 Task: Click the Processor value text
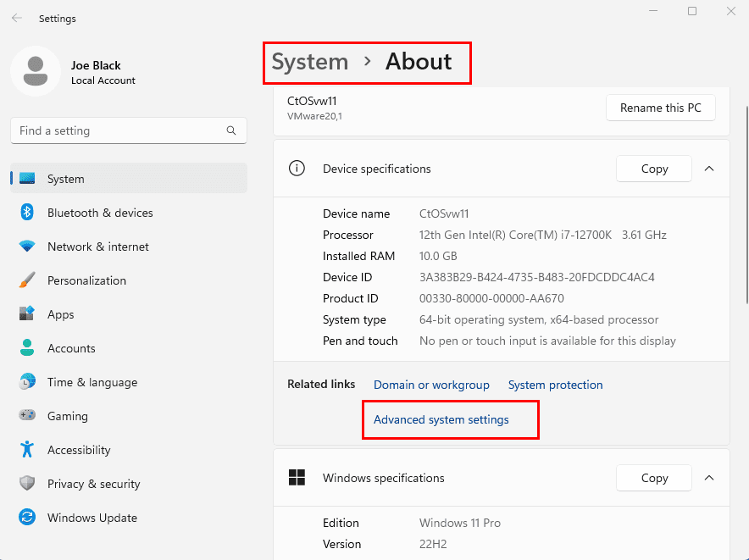[542, 235]
